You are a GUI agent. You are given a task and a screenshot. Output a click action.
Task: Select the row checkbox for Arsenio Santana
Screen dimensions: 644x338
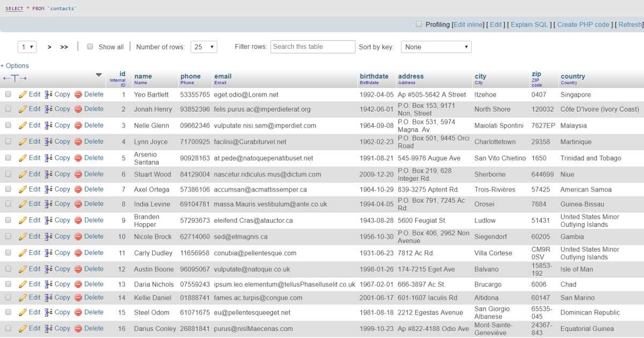[8, 158]
